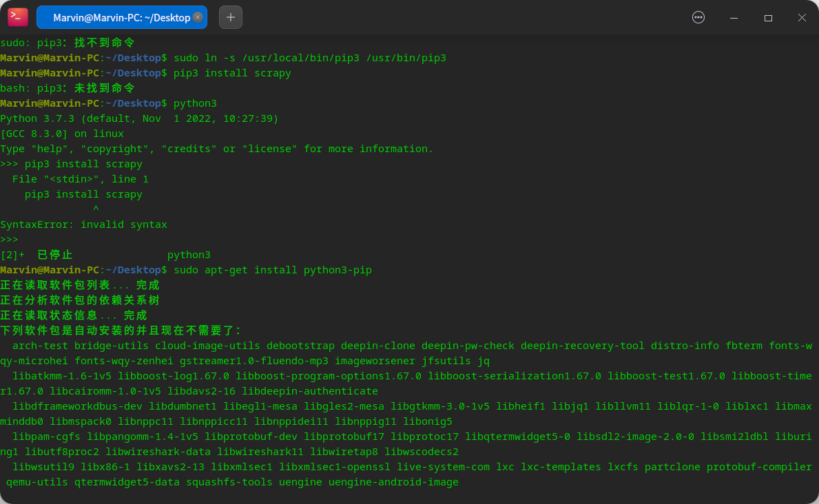The image size is (819, 504).
Task: Click the 已停止 job status text
Action: 54,254
